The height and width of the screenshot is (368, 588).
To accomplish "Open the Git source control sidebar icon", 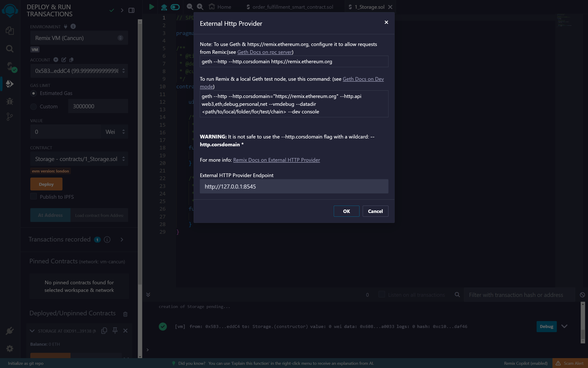I will click(10, 117).
